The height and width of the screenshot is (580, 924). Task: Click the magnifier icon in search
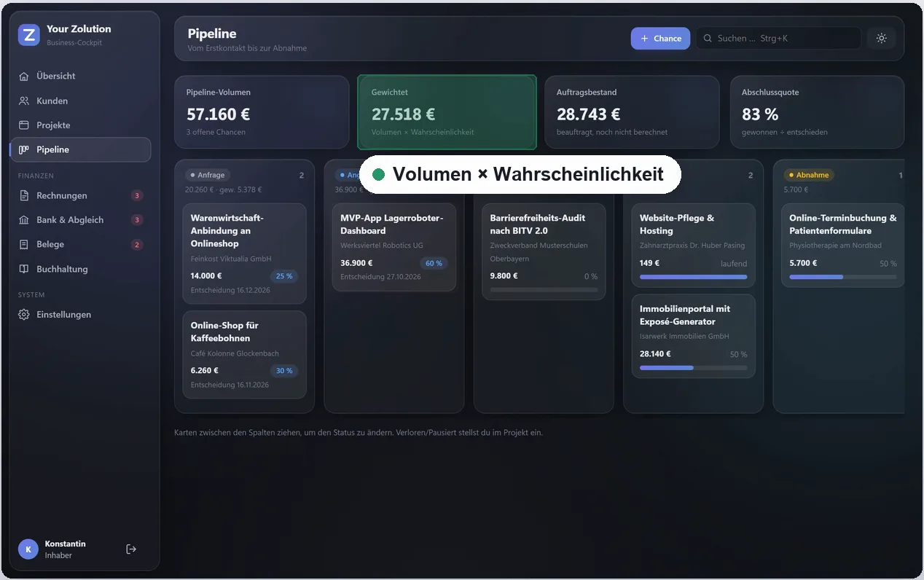(x=708, y=39)
